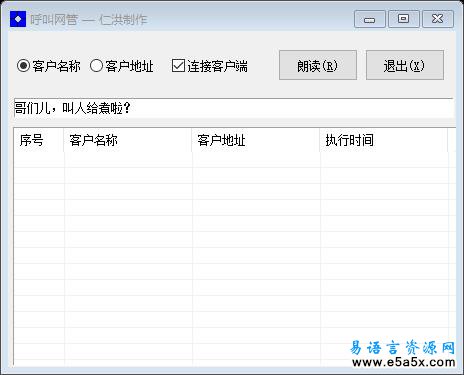Close the 呼叫网管 window
This screenshot has height=375, width=464.
point(438,19)
